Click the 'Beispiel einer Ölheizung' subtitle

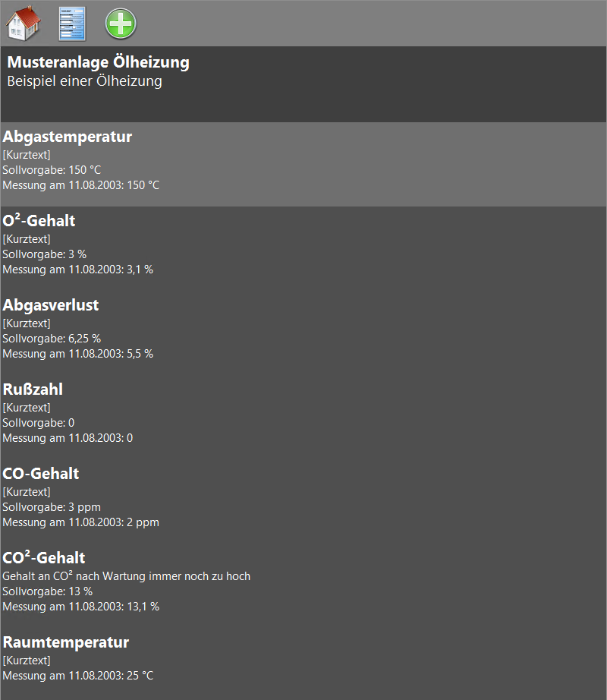point(84,81)
